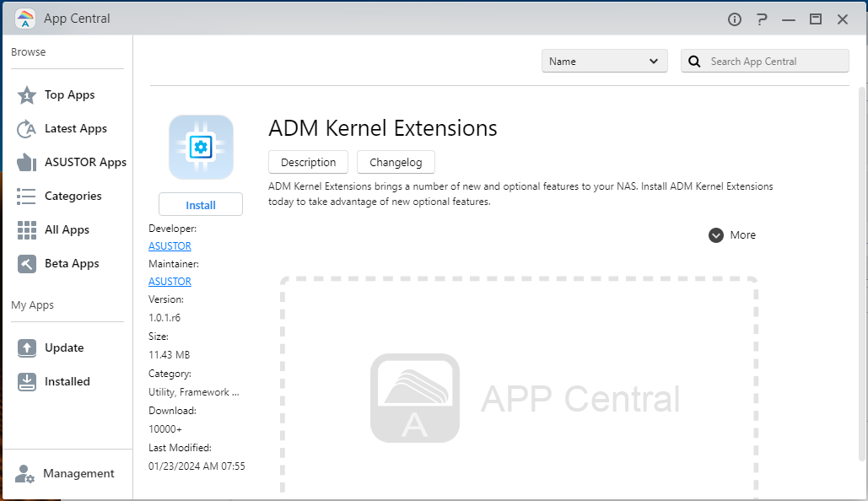
Task: Select ASUSTOR Apps thumbs-up icon
Action: (x=27, y=163)
